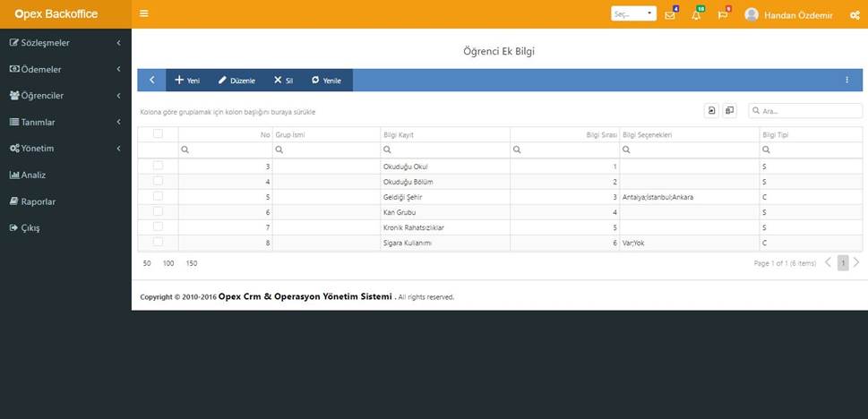Click the Yönetim gears icon in sidebar
Viewport: 868px width, 419px height.
tap(15, 149)
